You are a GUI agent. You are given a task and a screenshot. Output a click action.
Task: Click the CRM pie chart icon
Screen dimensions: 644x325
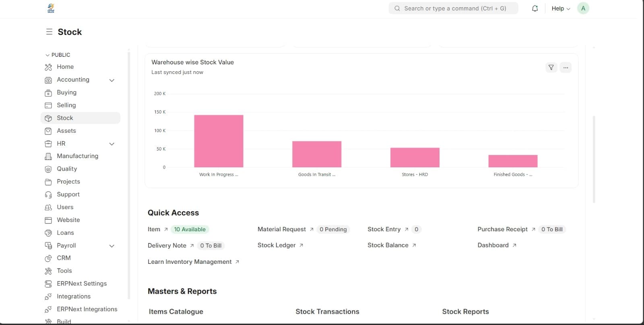(48, 258)
